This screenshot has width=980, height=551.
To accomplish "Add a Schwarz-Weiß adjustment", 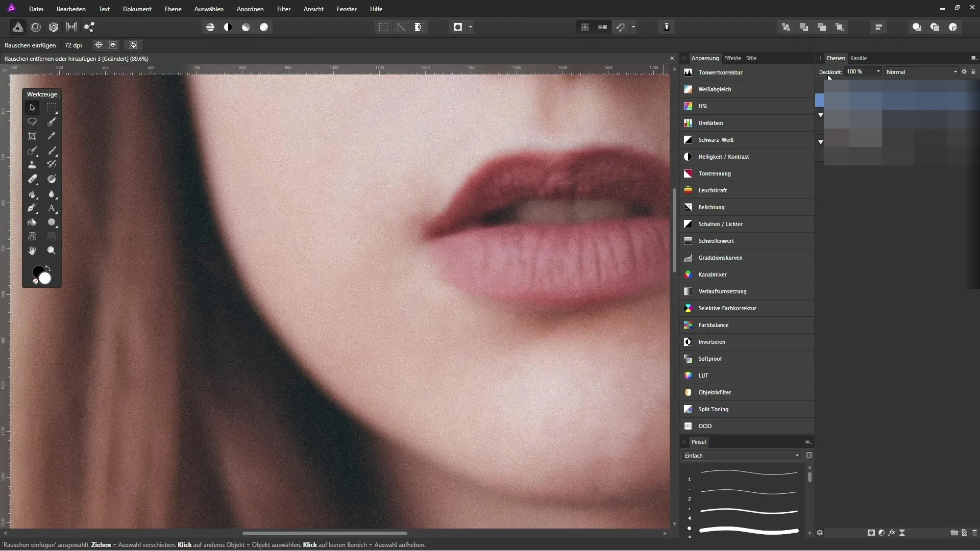I will pyautogui.click(x=747, y=140).
